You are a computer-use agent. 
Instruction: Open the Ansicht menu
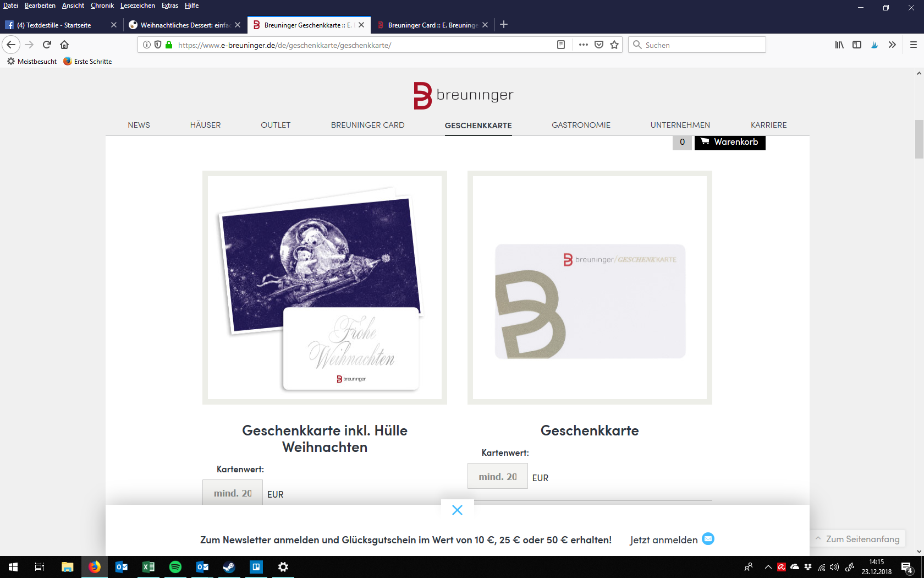coord(73,6)
